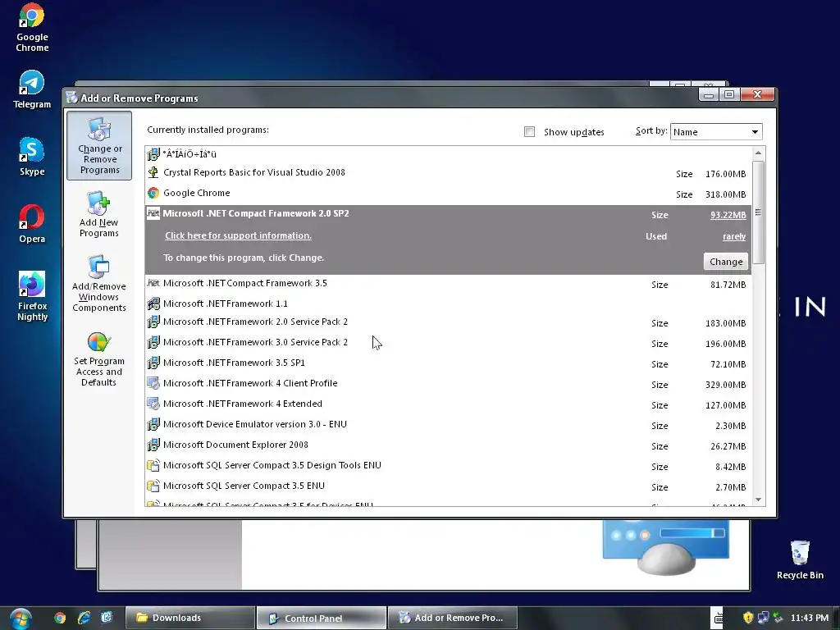Click the on-screen keyboard tray icon
The height and width of the screenshot is (630, 840).
[719, 618]
